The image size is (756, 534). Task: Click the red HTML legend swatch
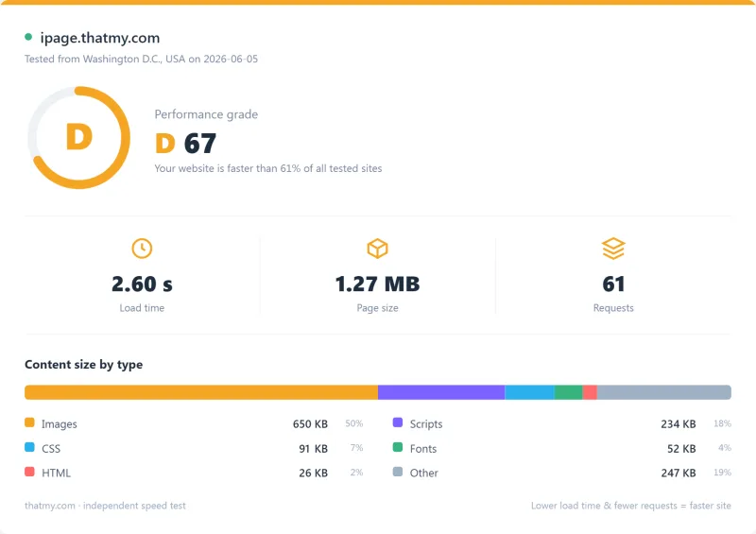coord(29,472)
